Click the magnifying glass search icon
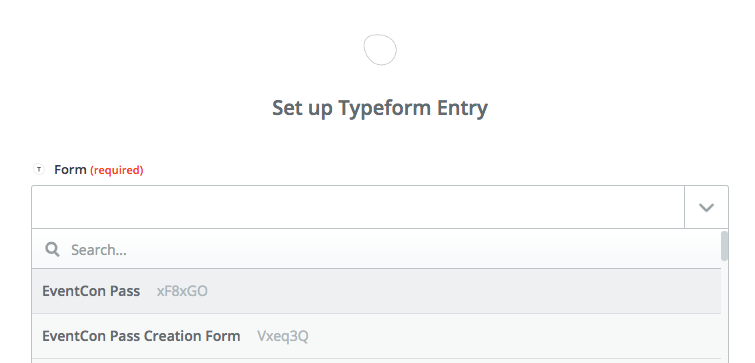This screenshot has height=363, width=755. [x=52, y=249]
